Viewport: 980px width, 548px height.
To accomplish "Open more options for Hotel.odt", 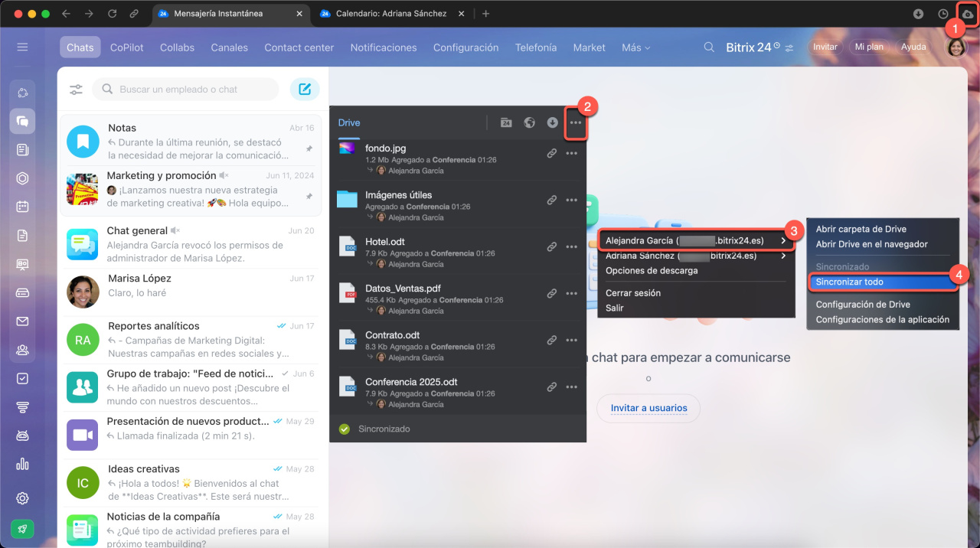I will point(571,247).
